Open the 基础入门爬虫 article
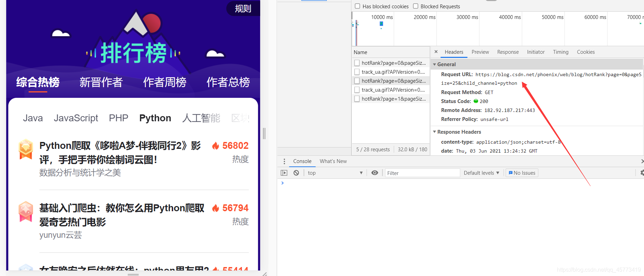 coord(122,215)
